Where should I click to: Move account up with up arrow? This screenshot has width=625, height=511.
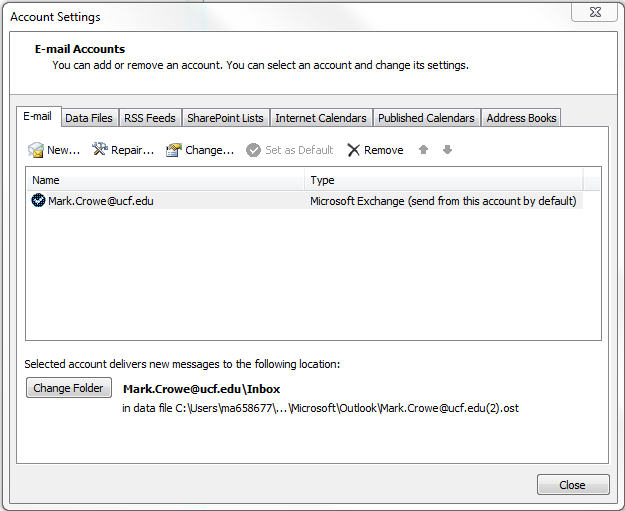point(423,149)
